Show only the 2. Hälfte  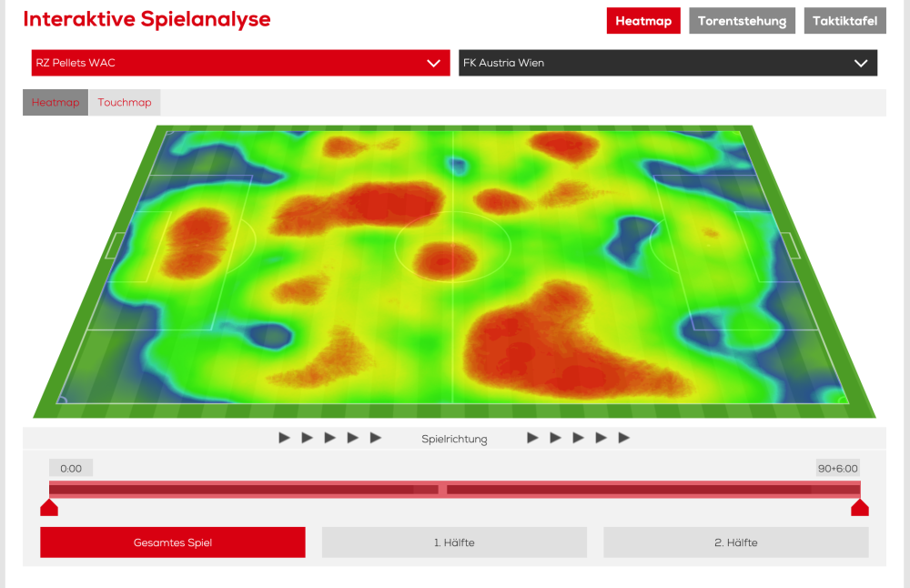tap(735, 542)
